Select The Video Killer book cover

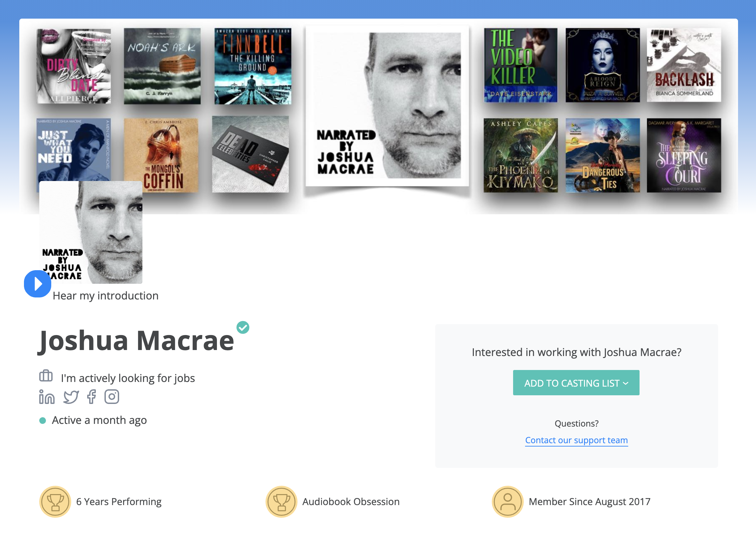pos(521,65)
